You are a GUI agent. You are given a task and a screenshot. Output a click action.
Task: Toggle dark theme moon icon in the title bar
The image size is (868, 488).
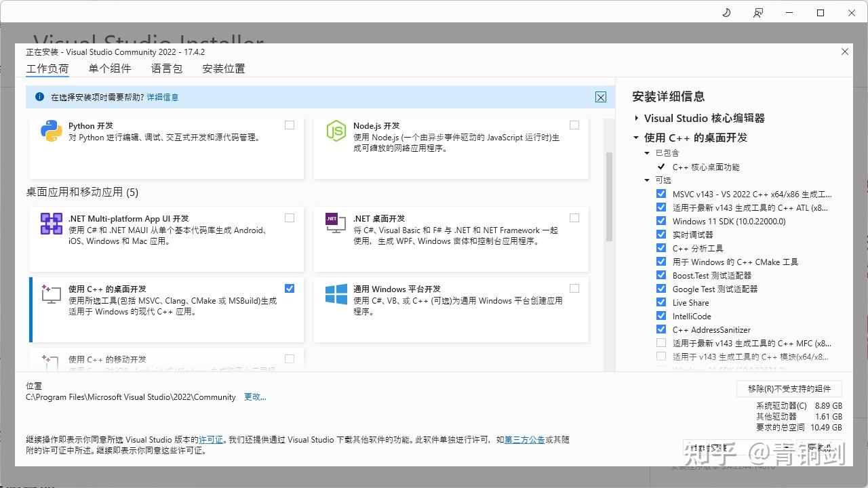click(x=726, y=13)
